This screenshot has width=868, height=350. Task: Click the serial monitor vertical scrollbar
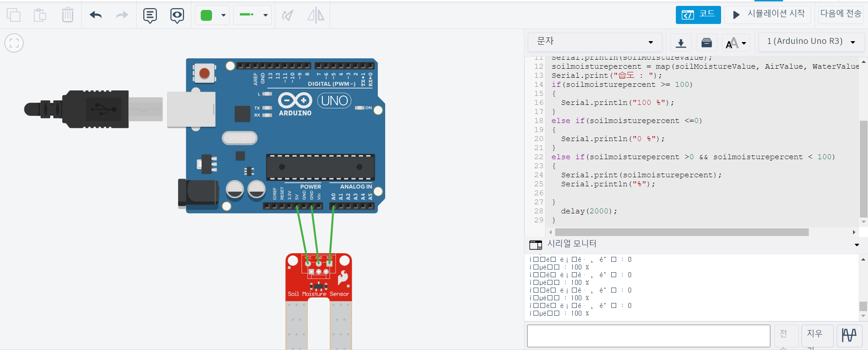pyautogui.click(x=863, y=306)
